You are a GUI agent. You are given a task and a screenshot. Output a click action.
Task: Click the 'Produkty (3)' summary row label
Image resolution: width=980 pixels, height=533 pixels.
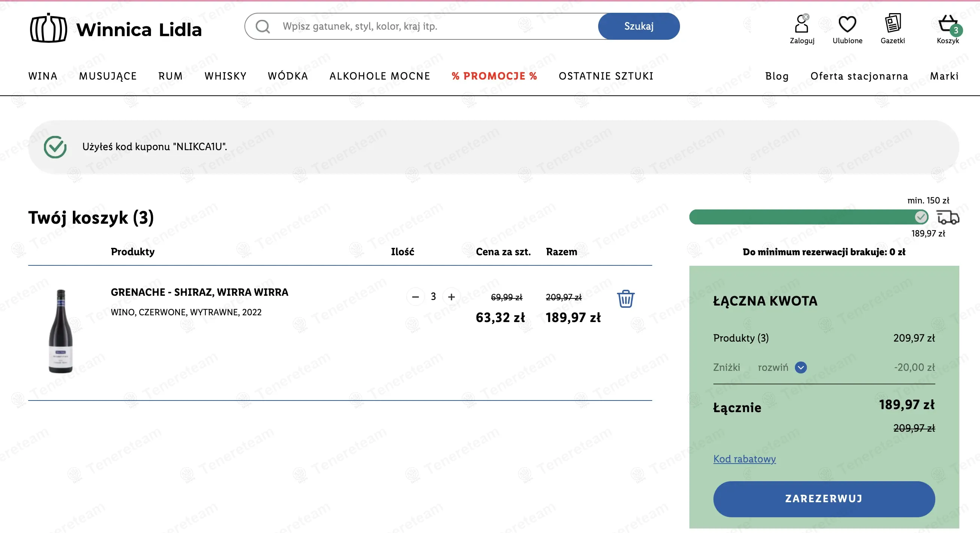(741, 338)
